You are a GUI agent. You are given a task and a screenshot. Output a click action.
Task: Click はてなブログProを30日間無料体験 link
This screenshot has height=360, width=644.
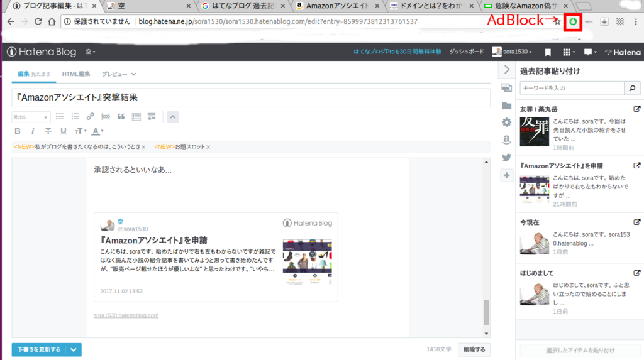pos(397,52)
